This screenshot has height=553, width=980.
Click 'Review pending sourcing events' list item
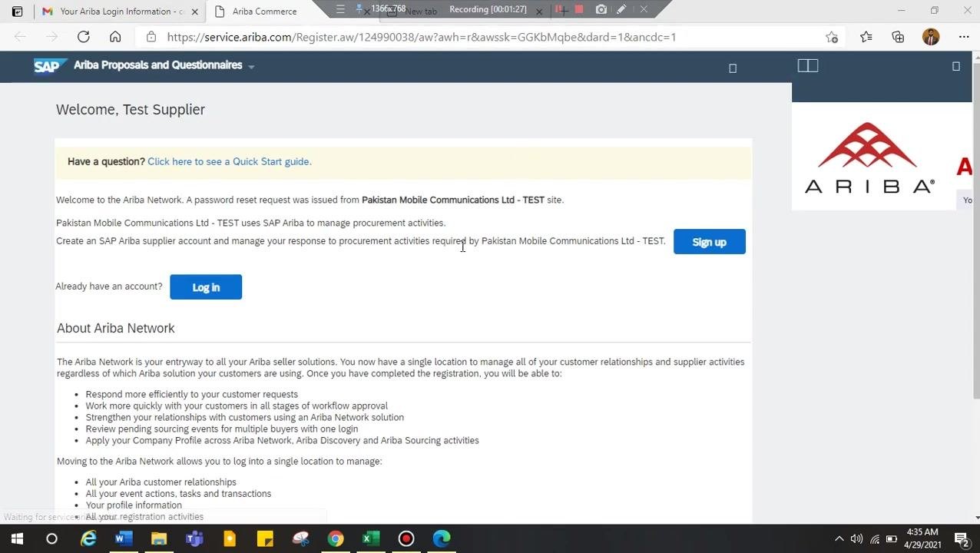[222, 429]
